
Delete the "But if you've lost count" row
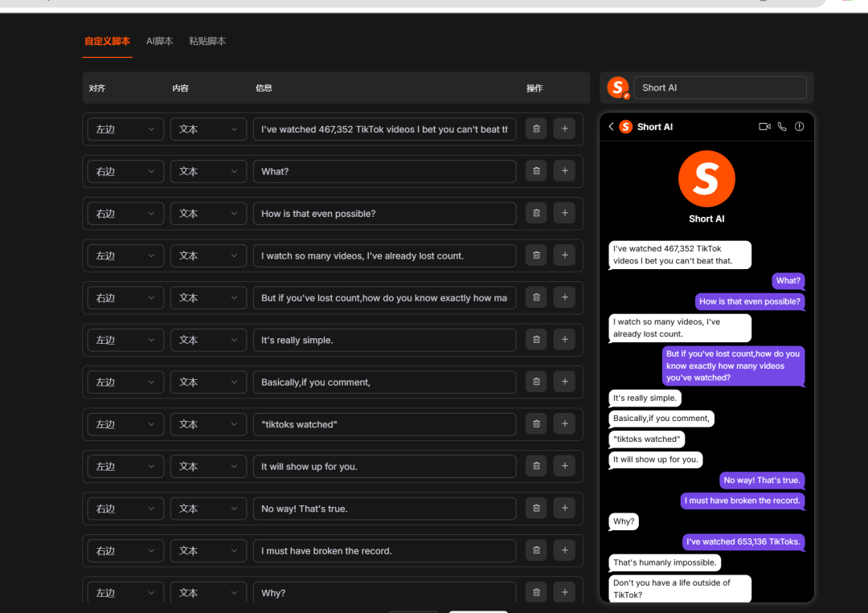[536, 297]
